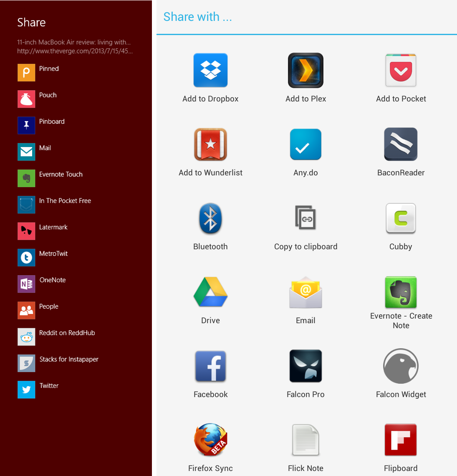This screenshot has height=476, width=457.
Task: Open the Evernote Create Note icon
Action: click(x=401, y=292)
